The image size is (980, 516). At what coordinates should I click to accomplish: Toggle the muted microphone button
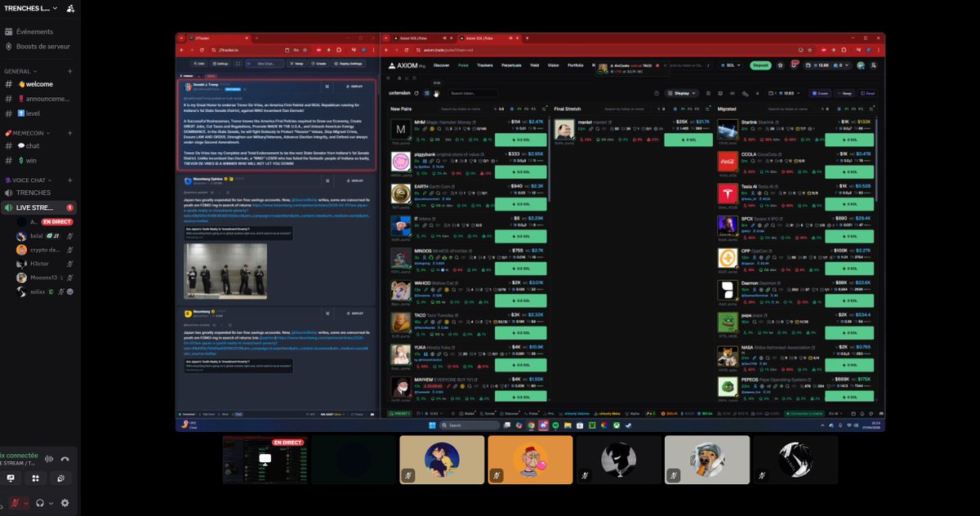(13, 503)
